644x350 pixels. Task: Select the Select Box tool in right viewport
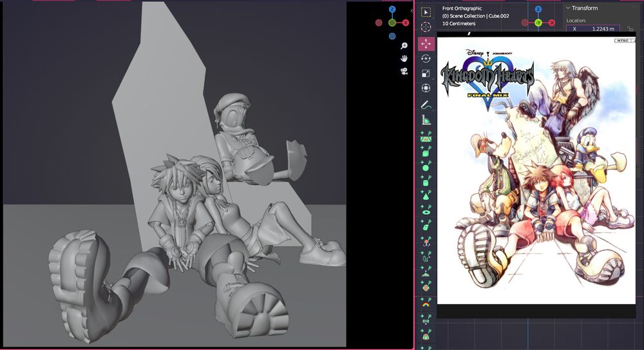pos(426,12)
